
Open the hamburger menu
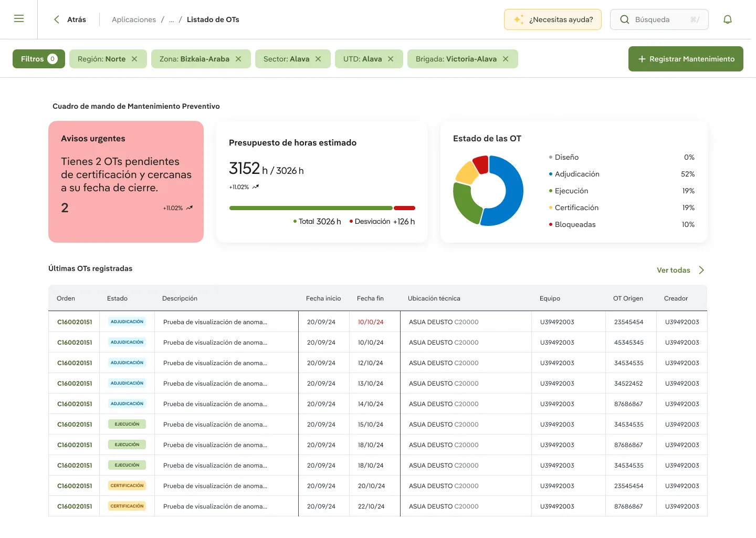pyautogui.click(x=19, y=19)
